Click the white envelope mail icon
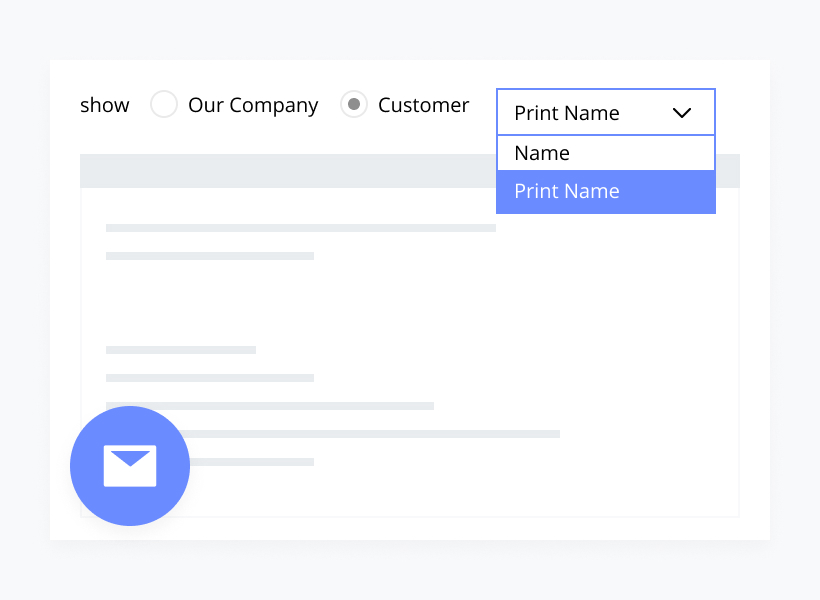Image resolution: width=820 pixels, height=600 pixels. 130,466
